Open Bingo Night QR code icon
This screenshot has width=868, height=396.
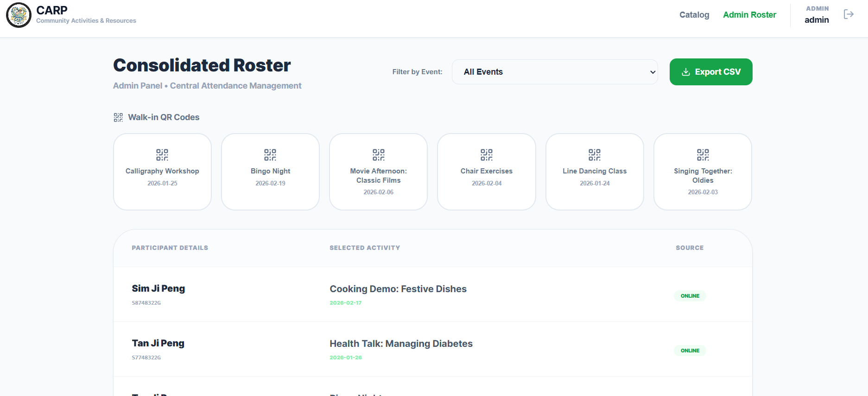tap(270, 154)
